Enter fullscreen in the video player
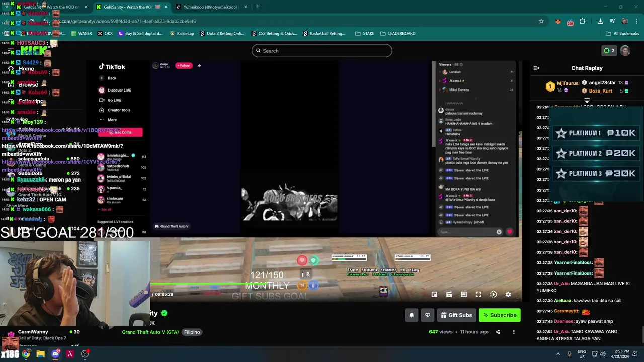644x362 pixels. click(x=478, y=295)
